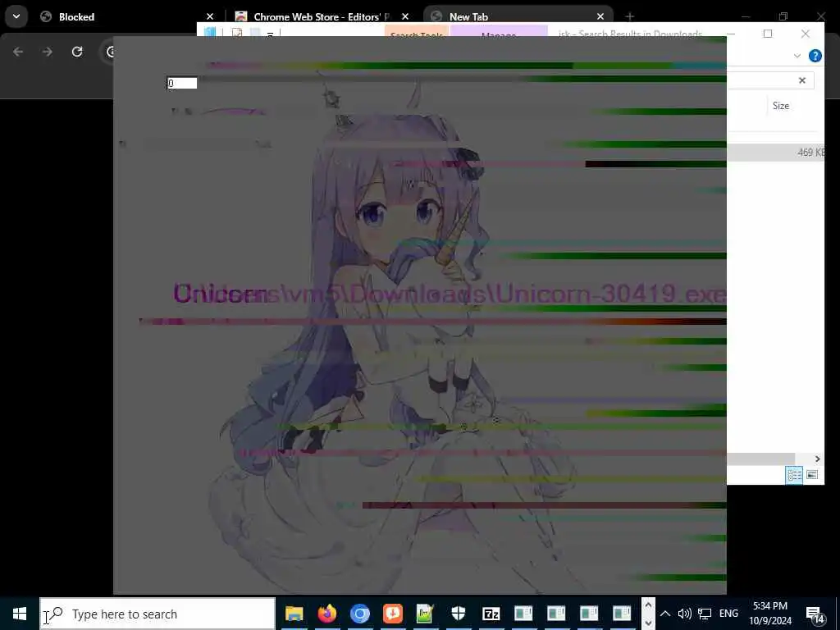Show hidden system tray icons
This screenshot has height=630, width=840.
664,614
